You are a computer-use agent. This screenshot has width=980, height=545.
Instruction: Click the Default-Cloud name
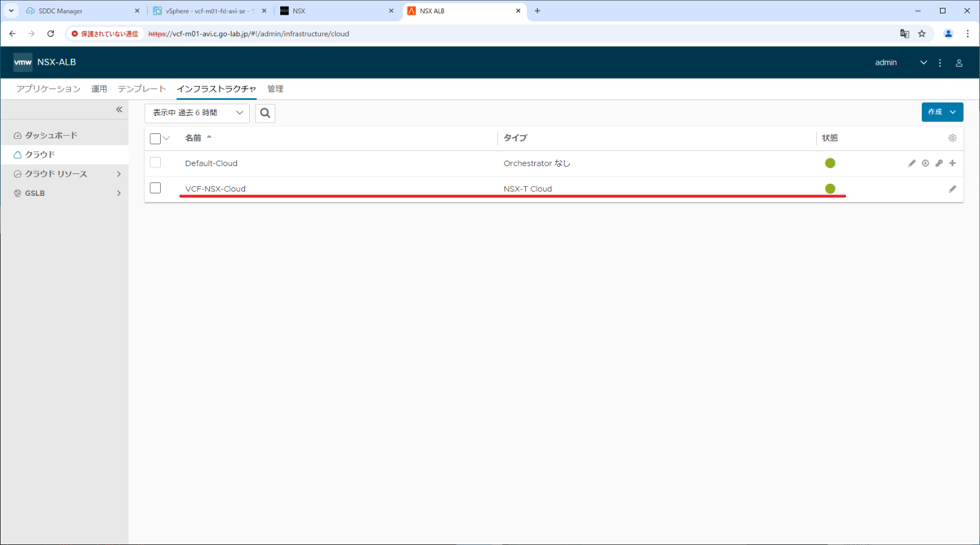click(x=211, y=163)
